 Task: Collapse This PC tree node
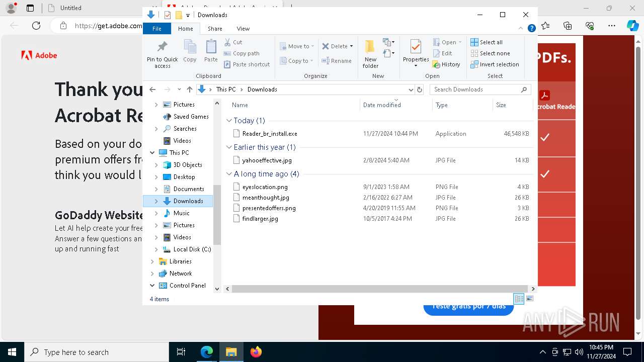point(152,153)
